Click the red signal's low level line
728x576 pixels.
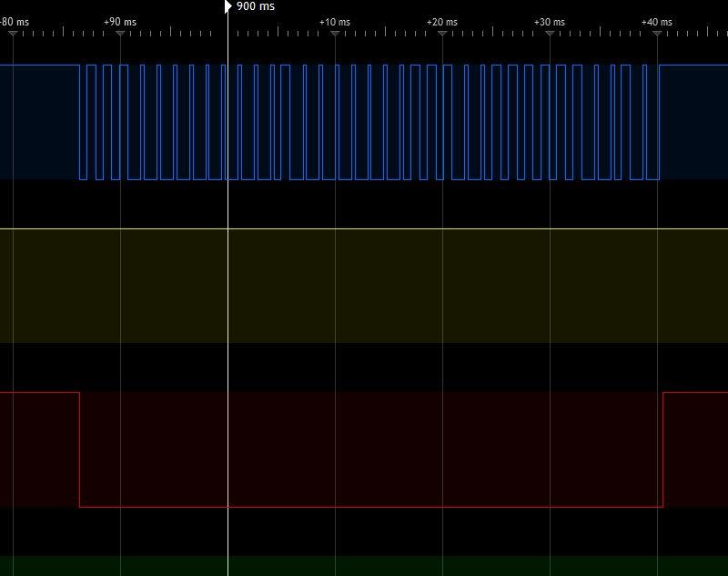coord(364,507)
